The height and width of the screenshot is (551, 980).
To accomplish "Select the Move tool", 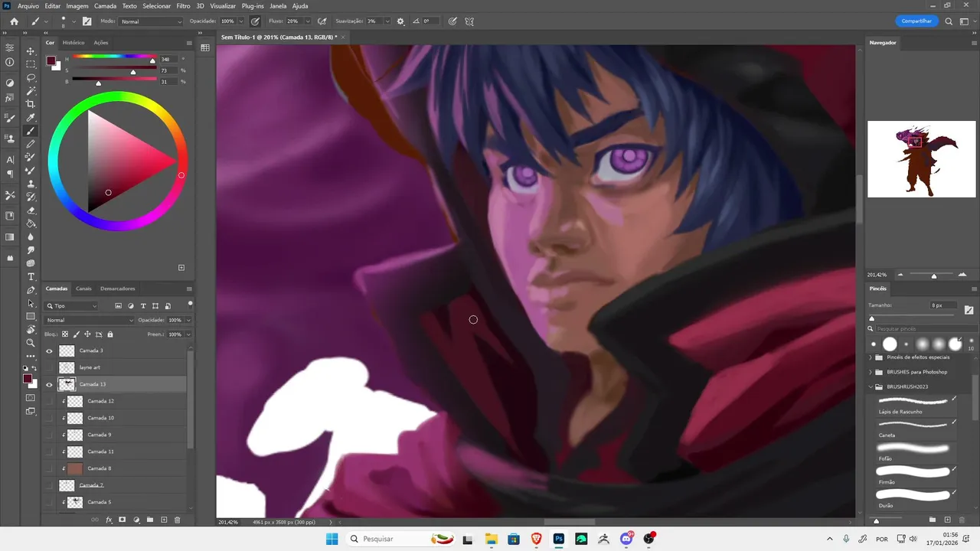I will pos(31,51).
